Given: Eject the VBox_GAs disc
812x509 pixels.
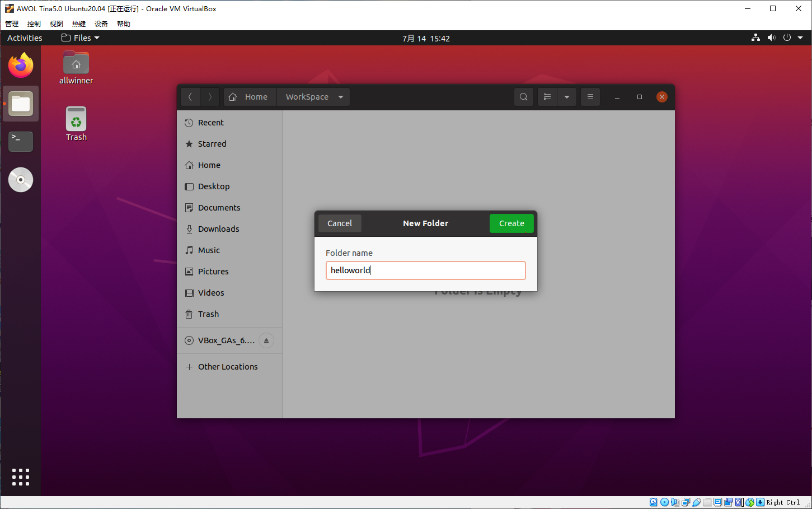Looking at the screenshot, I should (x=266, y=340).
